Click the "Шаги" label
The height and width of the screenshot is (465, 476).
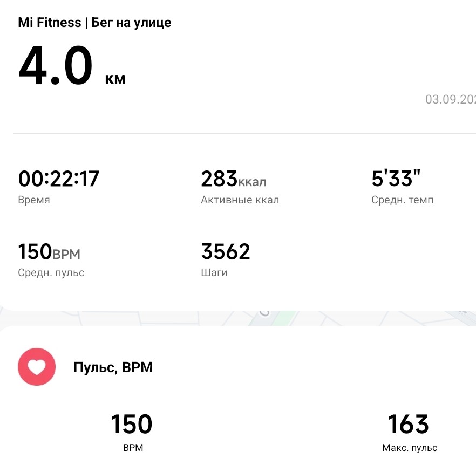(214, 273)
